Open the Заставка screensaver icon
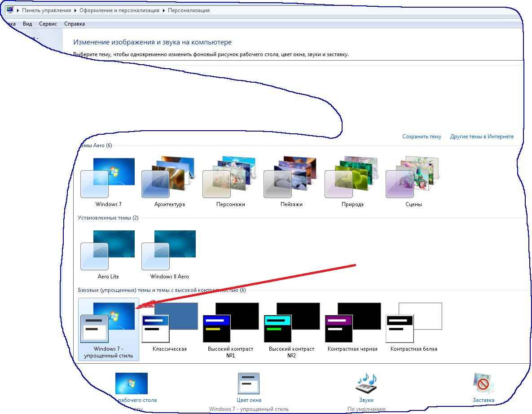 [x=483, y=383]
